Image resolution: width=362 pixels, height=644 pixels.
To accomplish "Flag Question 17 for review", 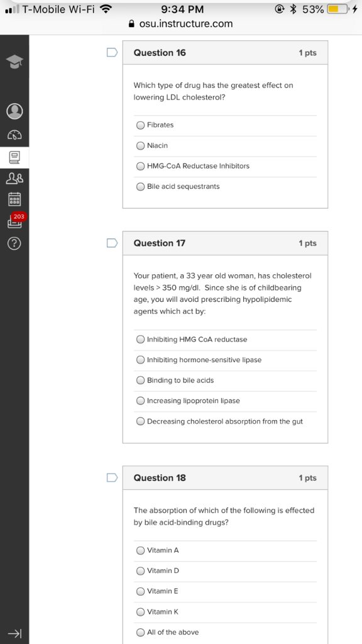I will click(112, 243).
